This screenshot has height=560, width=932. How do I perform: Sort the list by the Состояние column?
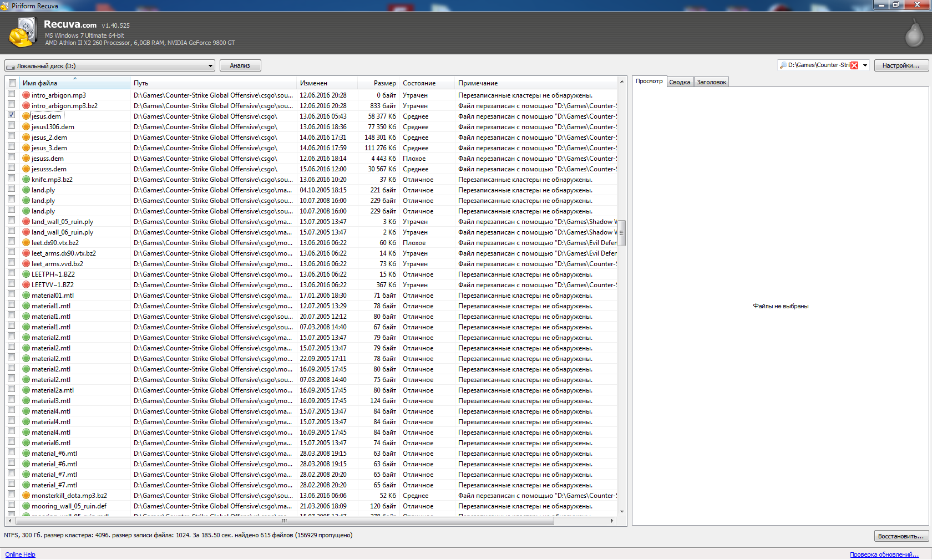tap(419, 83)
